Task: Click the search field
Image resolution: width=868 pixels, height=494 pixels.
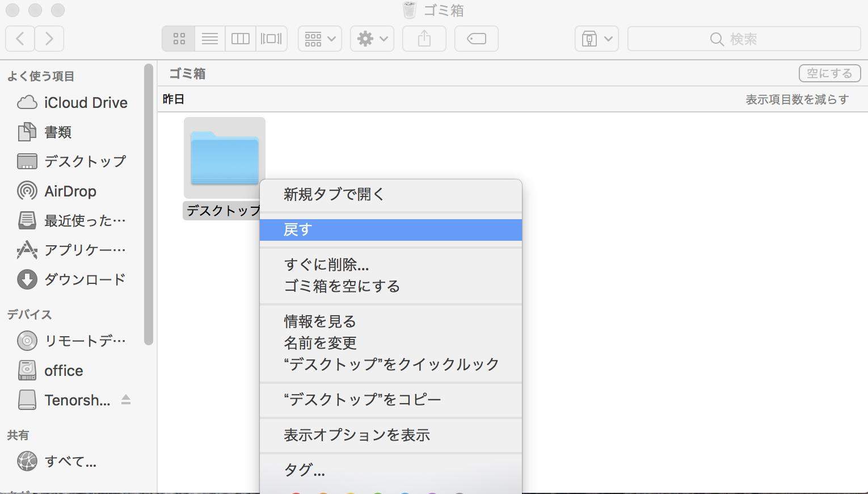Action: 743,39
